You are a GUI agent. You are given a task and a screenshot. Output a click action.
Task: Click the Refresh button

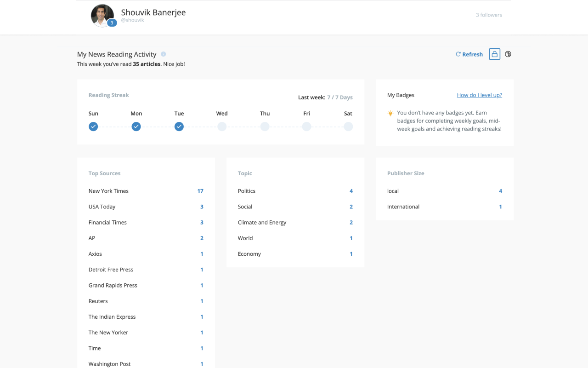pyautogui.click(x=469, y=54)
